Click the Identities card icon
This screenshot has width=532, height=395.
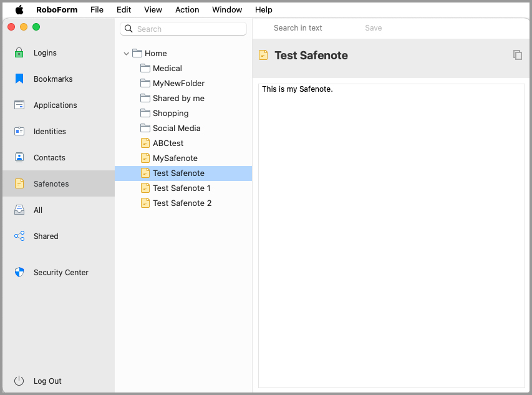coord(19,131)
